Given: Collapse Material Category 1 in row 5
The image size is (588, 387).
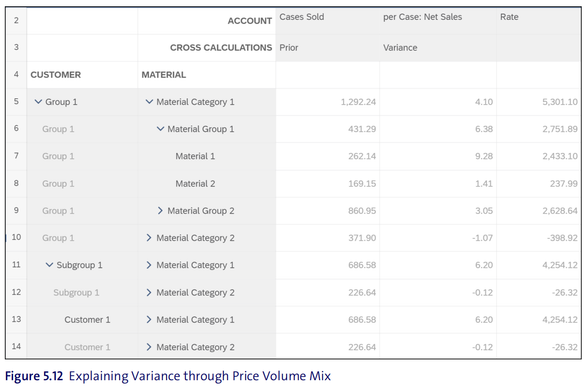Looking at the screenshot, I should point(150,102).
